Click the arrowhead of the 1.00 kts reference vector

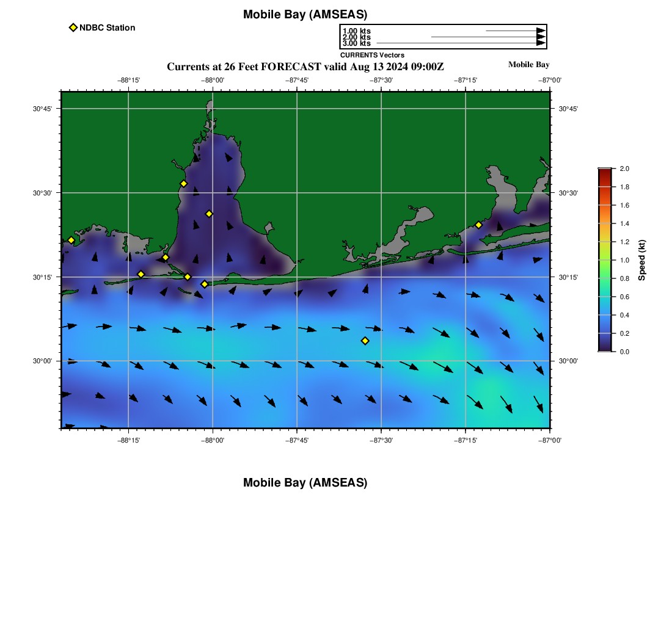coord(541,31)
